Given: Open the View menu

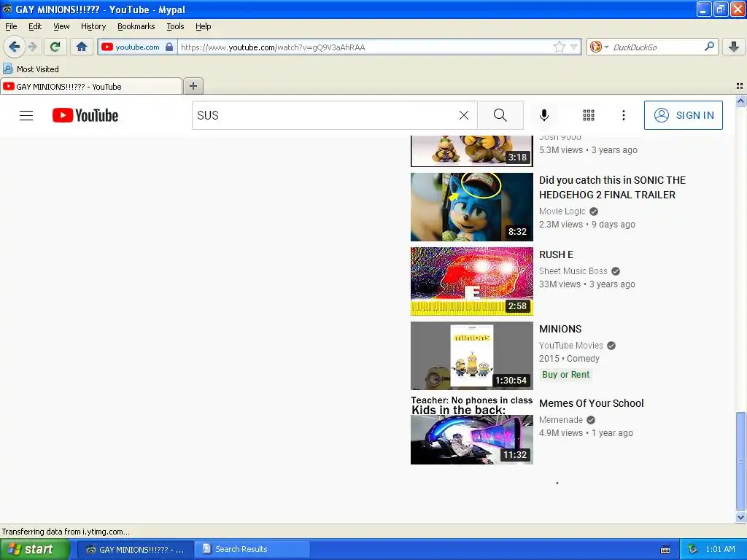Looking at the screenshot, I should [x=61, y=26].
